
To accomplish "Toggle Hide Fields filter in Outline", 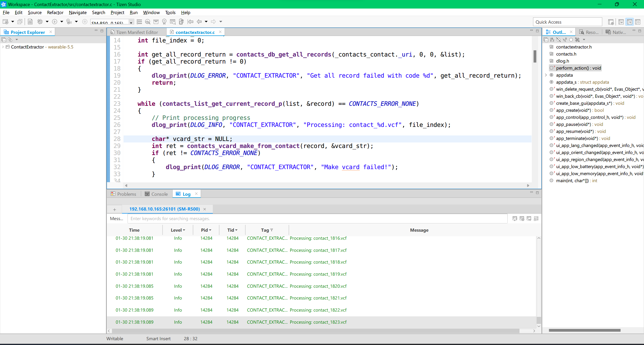I will pyautogui.click(x=558, y=40).
